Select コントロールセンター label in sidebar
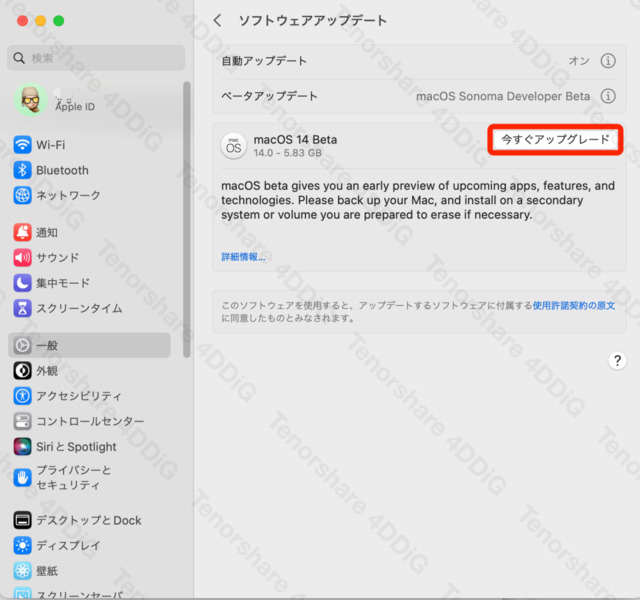640x600 pixels. tap(90, 422)
